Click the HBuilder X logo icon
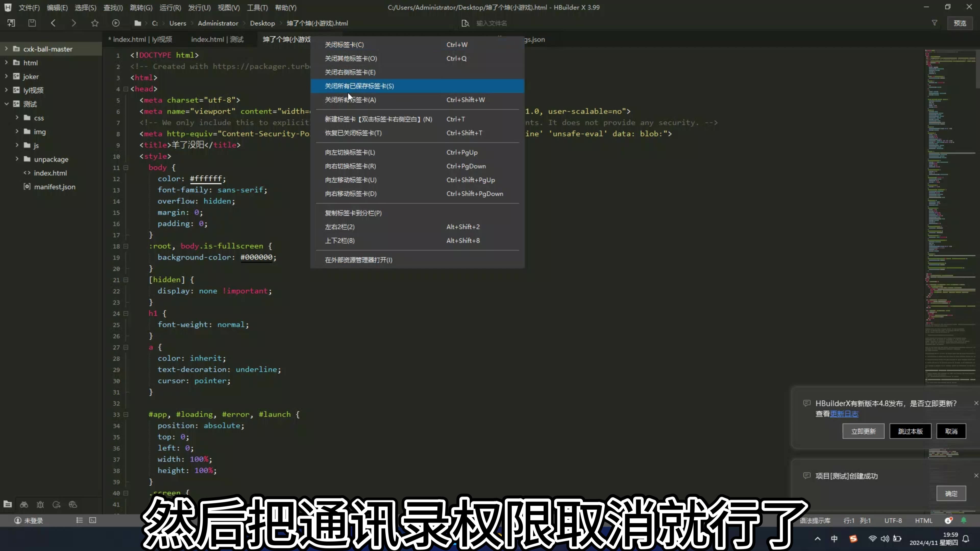Screen dimensions: 980x551 [x=8, y=7]
